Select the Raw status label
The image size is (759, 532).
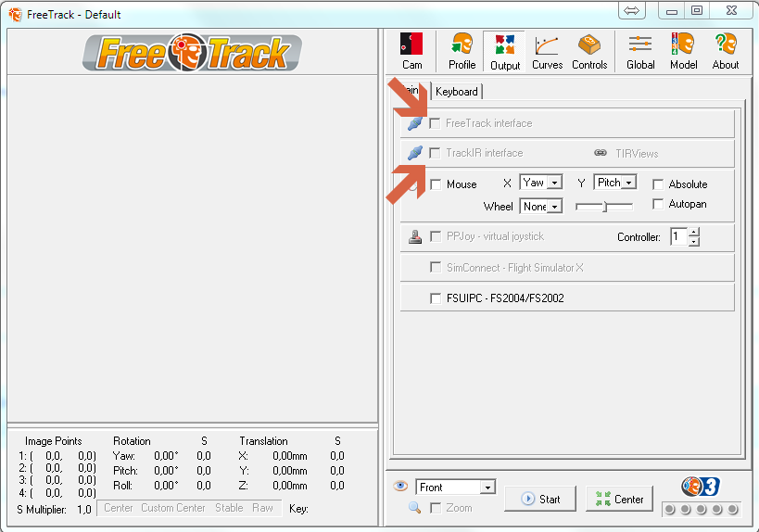coord(262,508)
